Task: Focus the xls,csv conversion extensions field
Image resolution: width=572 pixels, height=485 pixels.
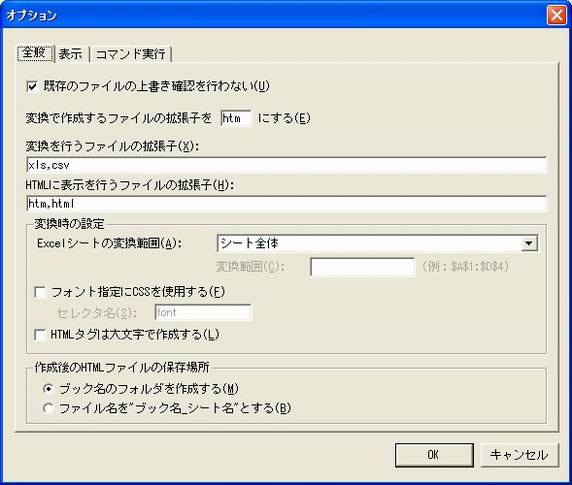Action: [x=286, y=165]
